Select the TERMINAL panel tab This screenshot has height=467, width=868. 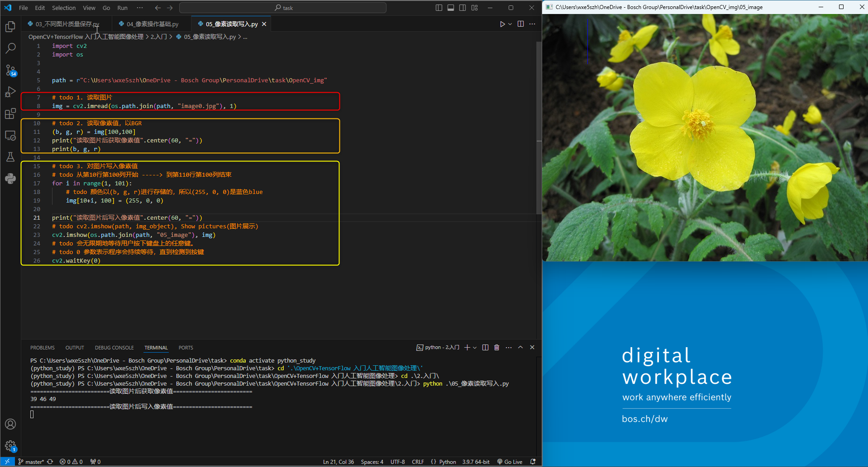156,348
